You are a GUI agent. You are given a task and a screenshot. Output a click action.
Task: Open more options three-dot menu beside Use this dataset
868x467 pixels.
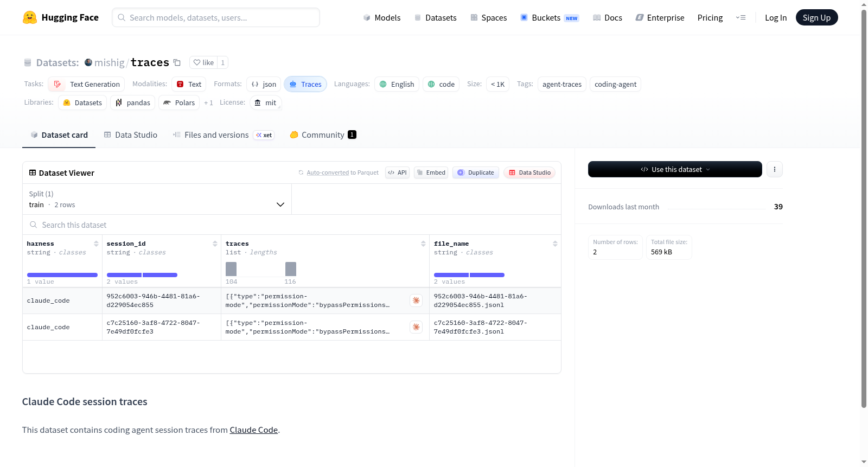click(775, 169)
